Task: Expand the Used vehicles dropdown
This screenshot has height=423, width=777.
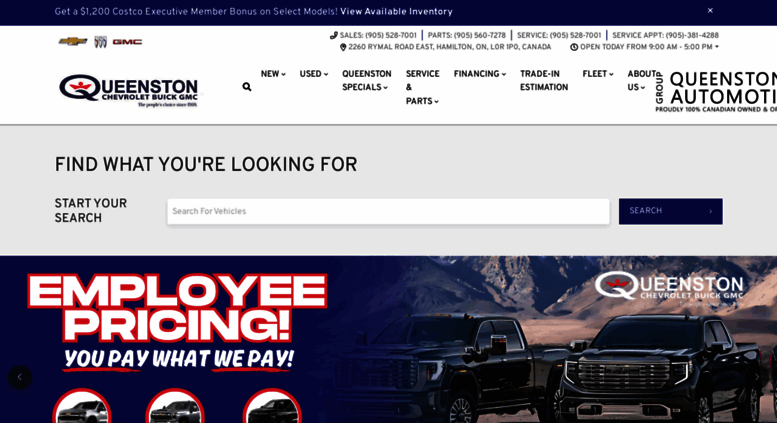Action: pyautogui.click(x=314, y=74)
